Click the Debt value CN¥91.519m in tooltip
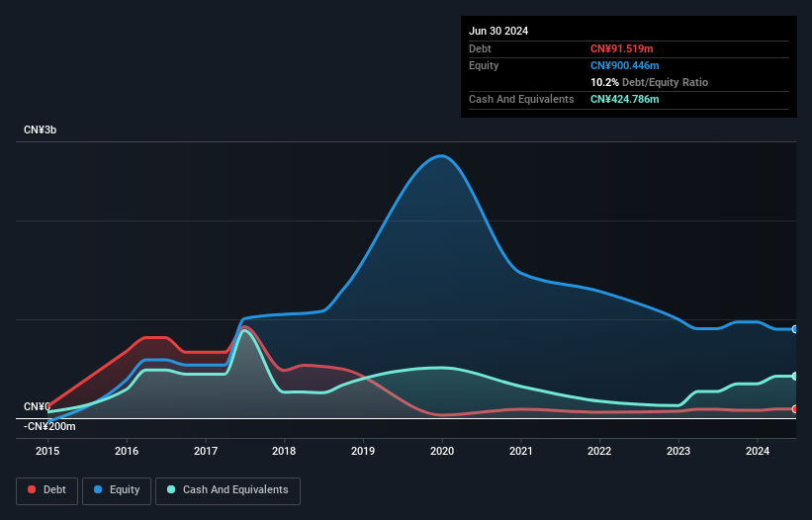The image size is (812, 520). coord(624,48)
